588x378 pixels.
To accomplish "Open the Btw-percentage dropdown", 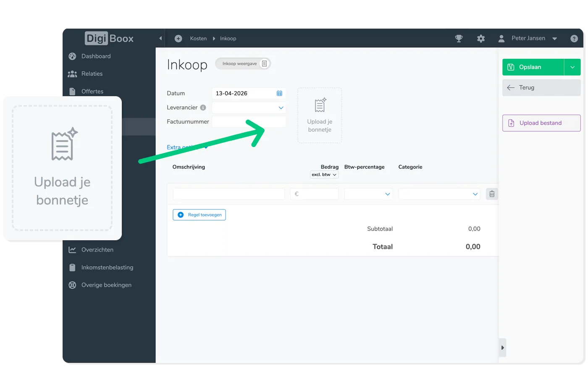I will [x=368, y=194].
